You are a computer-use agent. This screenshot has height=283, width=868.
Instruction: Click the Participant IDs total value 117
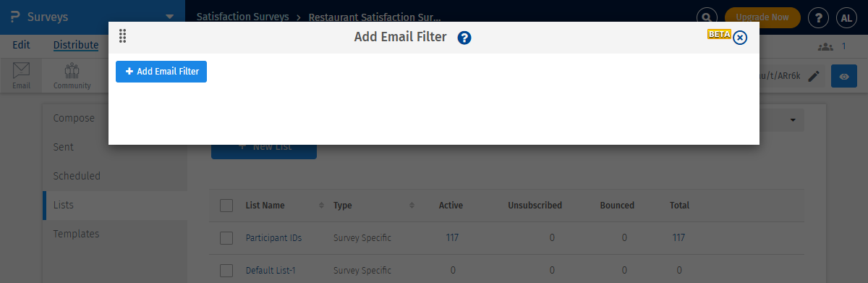coord(678,237)
